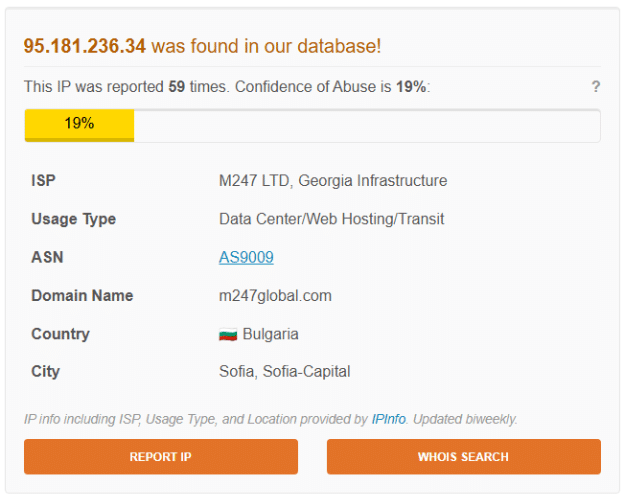The height and width of the screenshot is (504, 630).
Task: Click the empty part of the confidence bar
Action: (366, 125)
